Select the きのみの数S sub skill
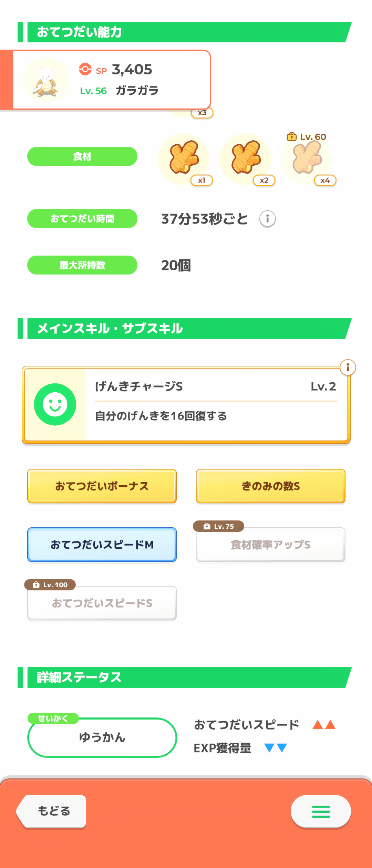 pyautogui.click(x=271, y=486)
